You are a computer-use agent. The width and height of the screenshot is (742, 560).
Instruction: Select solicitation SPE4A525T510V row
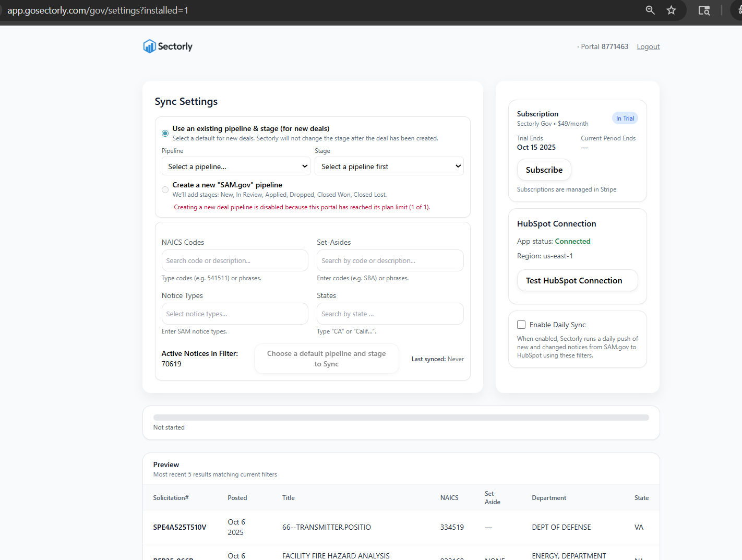[179, 527]
